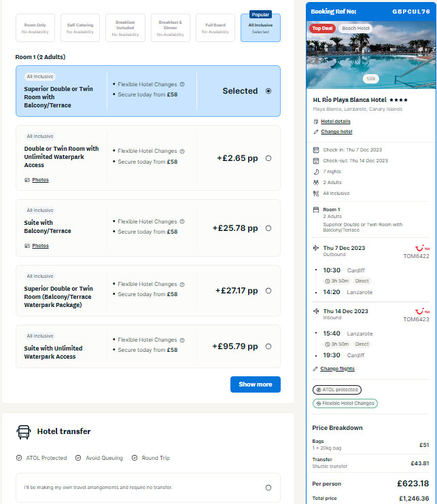
Task: Click the Flexible Hotel Changes info icon in selected room
Action: pos(182,84)
